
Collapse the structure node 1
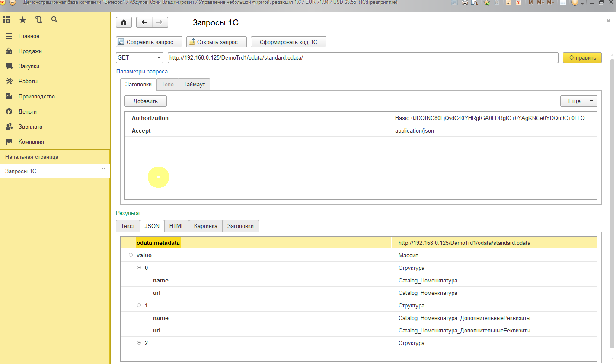click(139, 305)
